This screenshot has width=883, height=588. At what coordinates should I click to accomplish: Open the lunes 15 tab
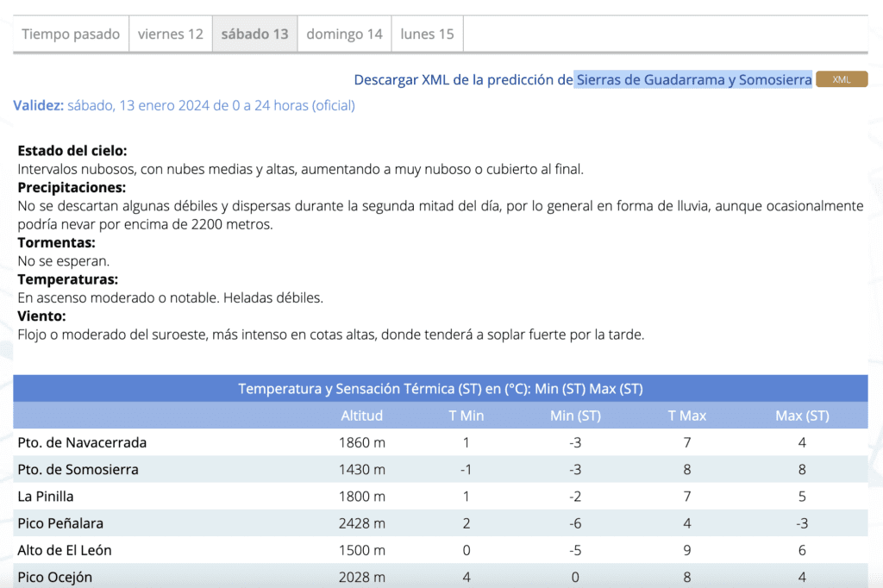(x=427, y=34)
